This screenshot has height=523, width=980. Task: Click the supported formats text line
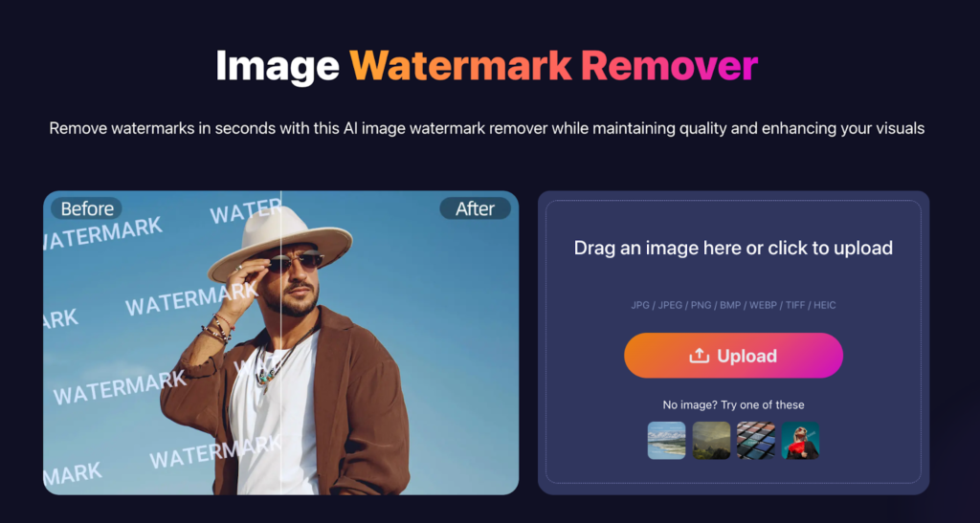pyautogui.click(x=733, y=305)
